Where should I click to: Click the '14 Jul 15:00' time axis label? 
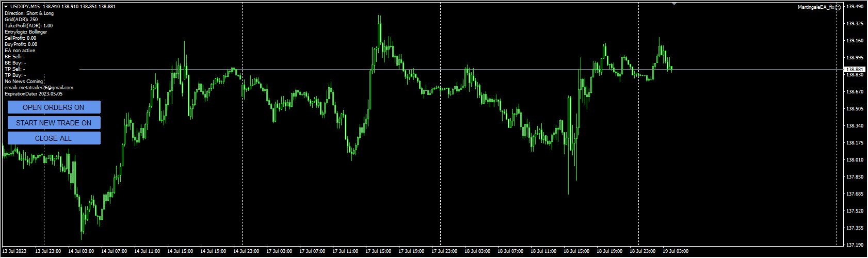(180, 251)
